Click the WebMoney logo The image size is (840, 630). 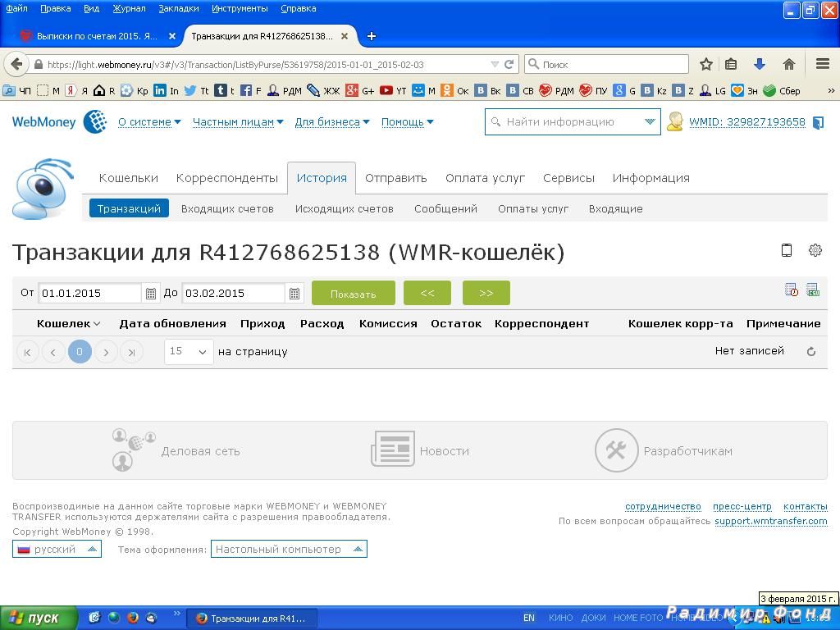coord(59,121)
